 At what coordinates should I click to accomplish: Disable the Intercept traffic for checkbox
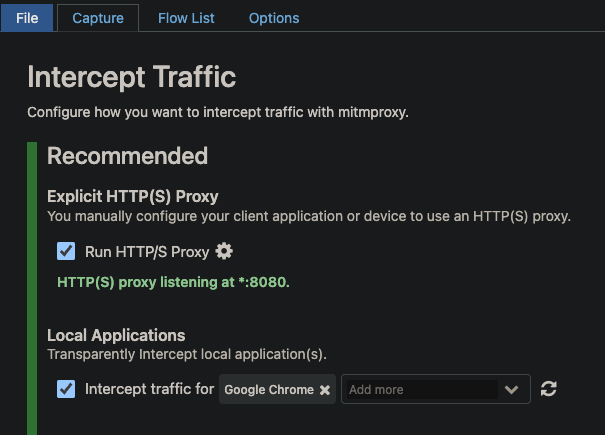click(x=67, y=389)
